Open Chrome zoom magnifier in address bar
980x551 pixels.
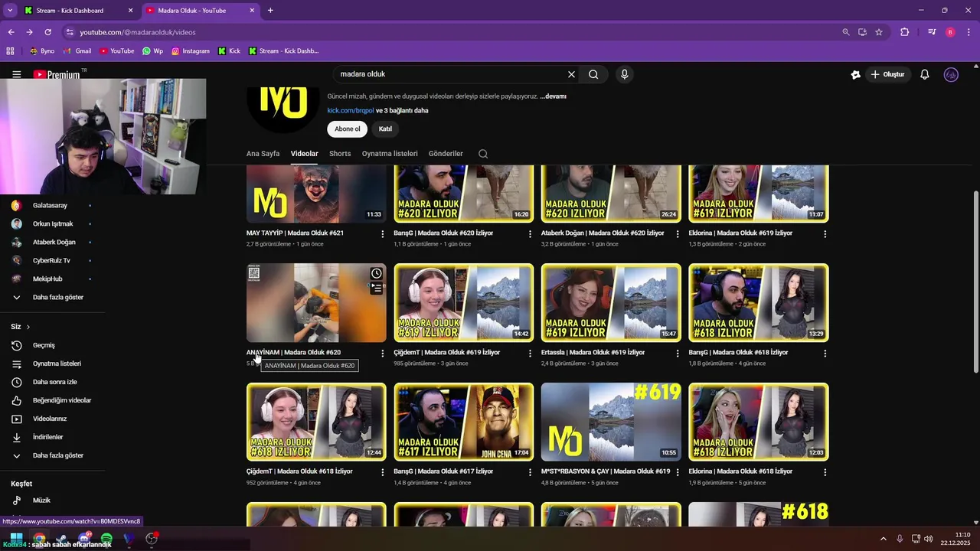[846, 32]
